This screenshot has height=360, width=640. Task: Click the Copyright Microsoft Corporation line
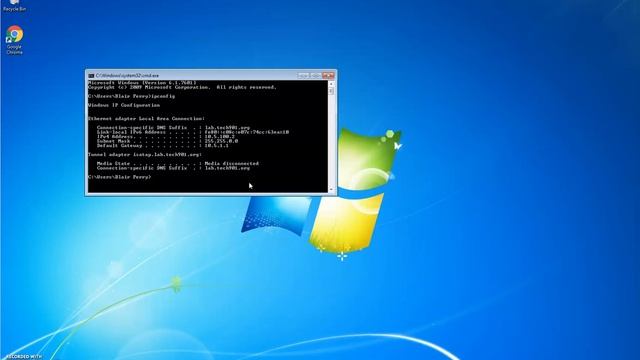point(182,87)
